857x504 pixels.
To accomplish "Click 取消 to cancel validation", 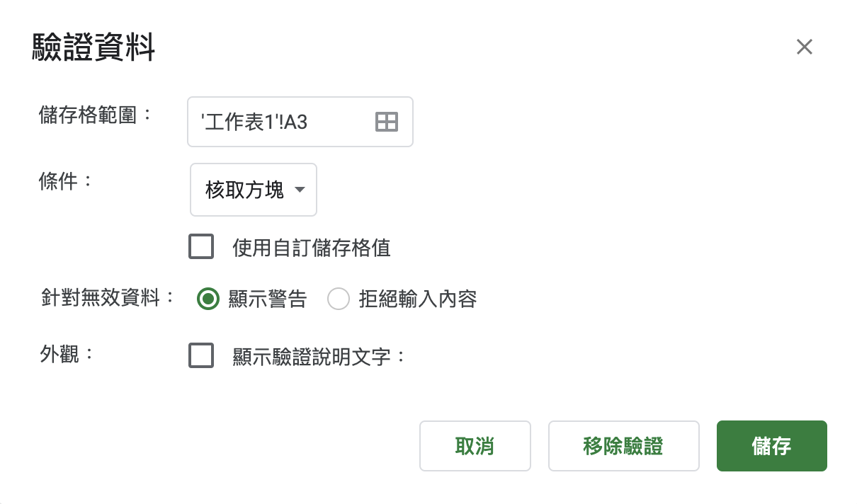I will [475, 446].
